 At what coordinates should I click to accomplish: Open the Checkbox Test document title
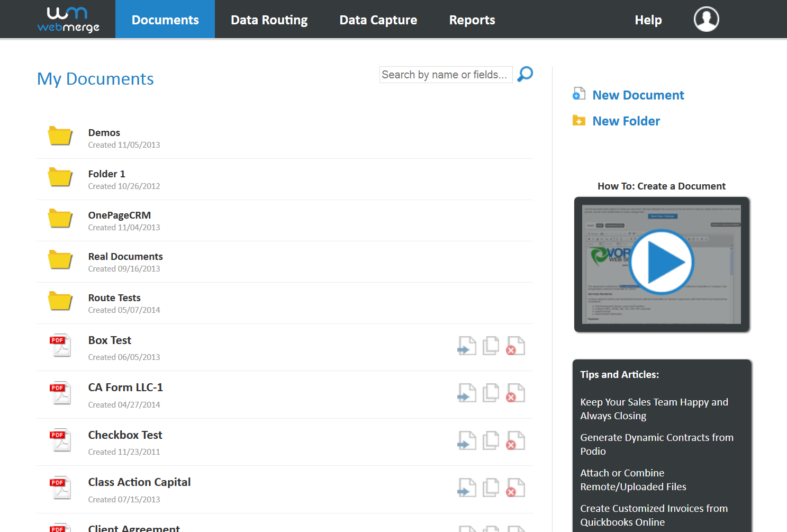[x=125, y=435]
